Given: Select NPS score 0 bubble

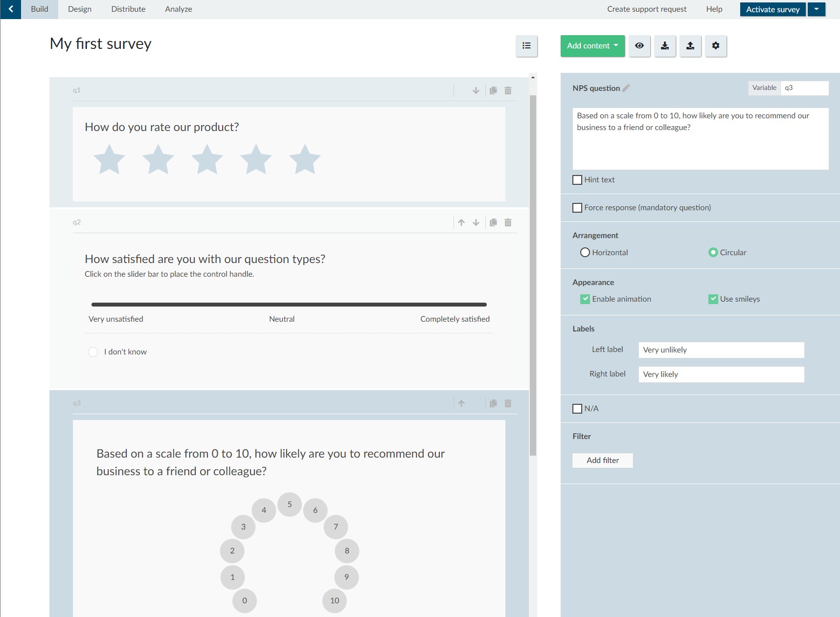Looking at the screenshot, I should [x=245, y=601].
